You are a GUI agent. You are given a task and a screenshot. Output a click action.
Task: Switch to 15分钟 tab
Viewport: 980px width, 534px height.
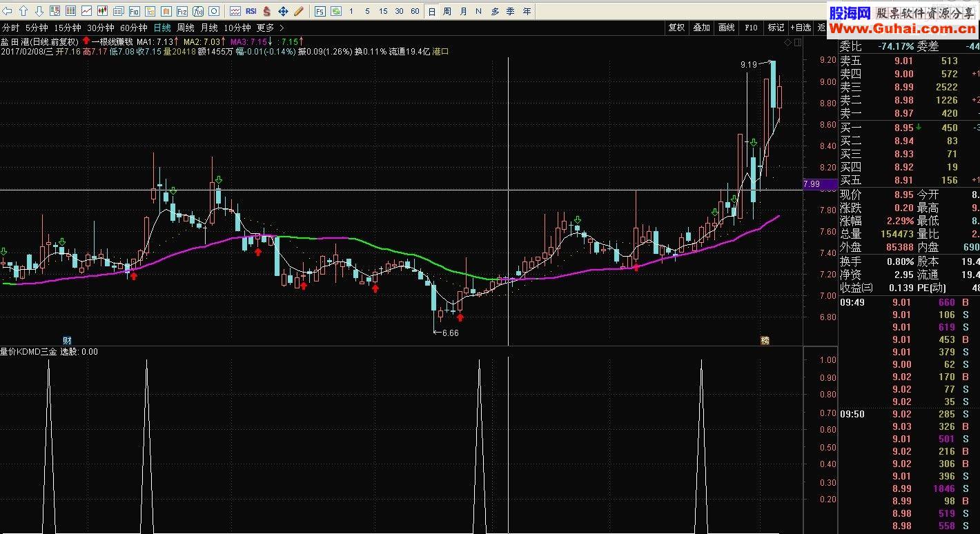68,28
